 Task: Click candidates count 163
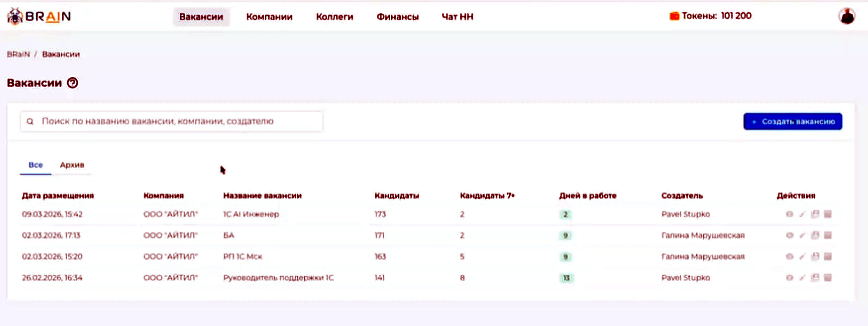pyautogui.click(x=380, y=257)
